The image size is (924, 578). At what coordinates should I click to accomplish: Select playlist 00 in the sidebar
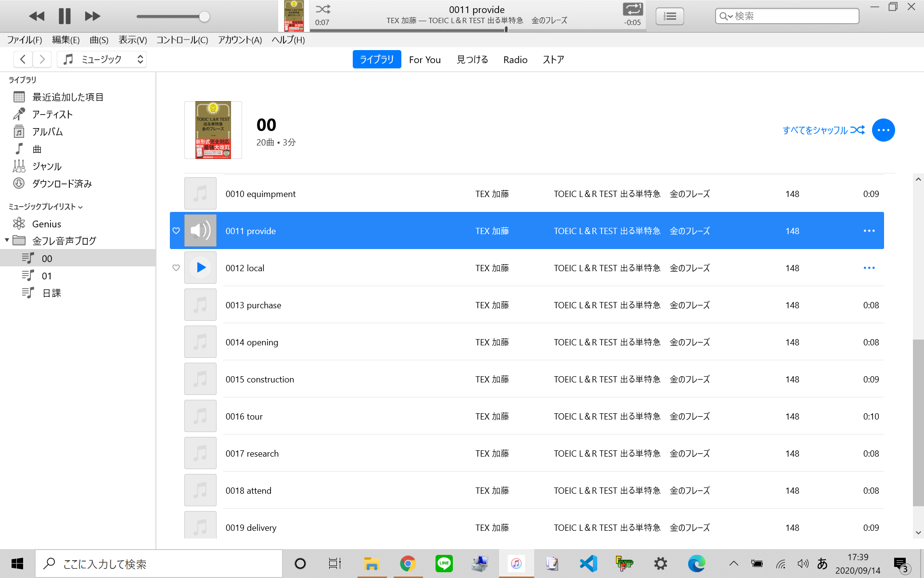pyautogui.click(x=77, y=258)
